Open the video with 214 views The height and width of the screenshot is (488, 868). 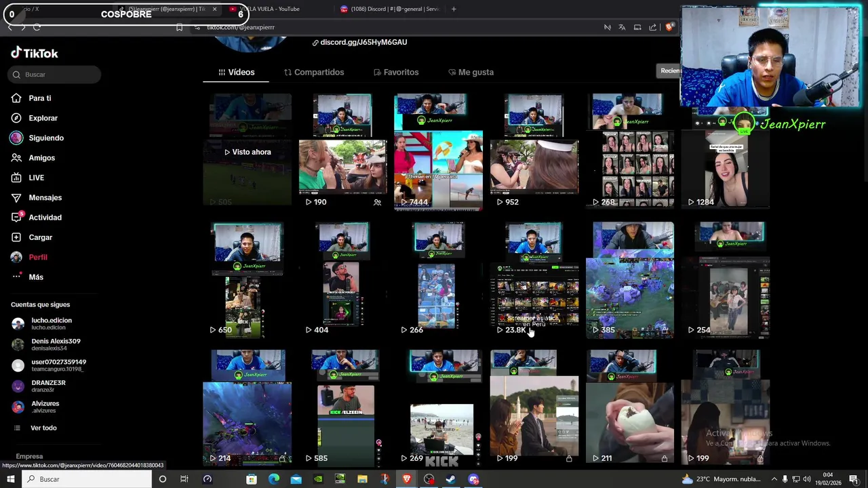coord(247,407)
